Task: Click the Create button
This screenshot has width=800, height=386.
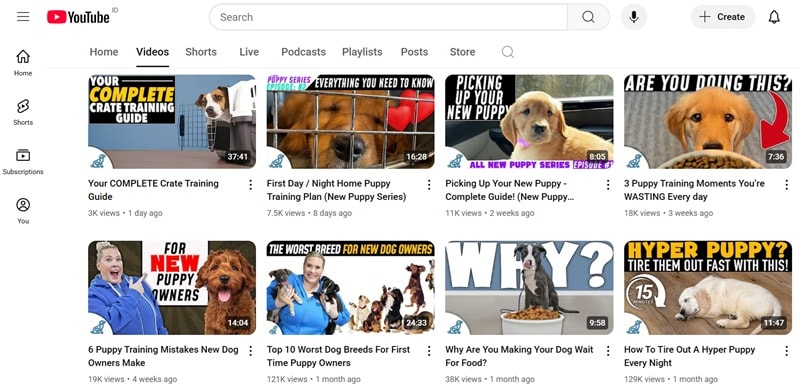Action: [723, 17]
